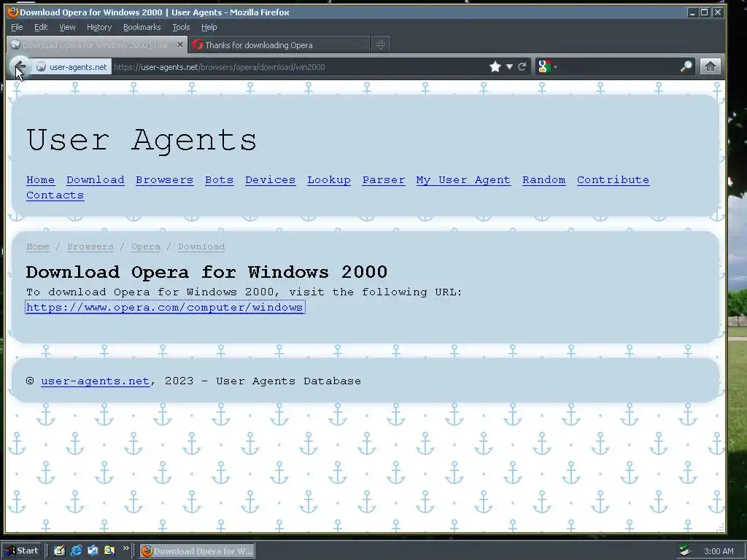
Task: Click the Home breadcrumb link
Action: [x=38, y=246]
